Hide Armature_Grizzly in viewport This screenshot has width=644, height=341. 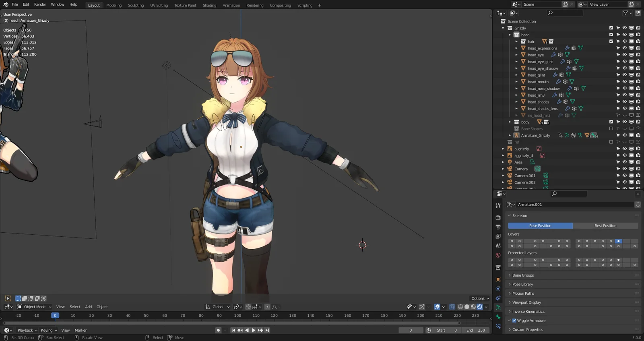625,135
